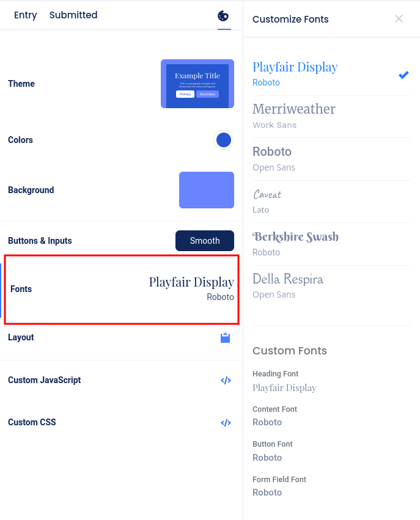Open the Content Font Roboto selector
The width and height of the screenshot is (420, 520).
[267, 422]
